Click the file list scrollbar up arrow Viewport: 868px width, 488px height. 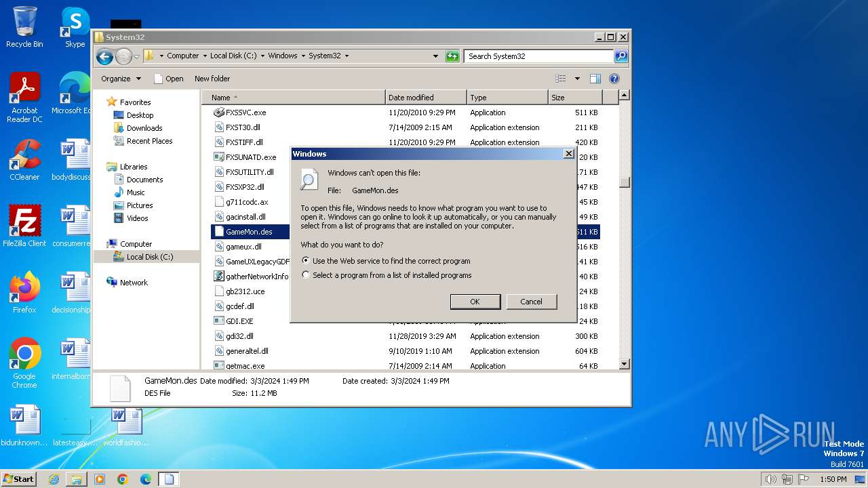pos(625,96)
